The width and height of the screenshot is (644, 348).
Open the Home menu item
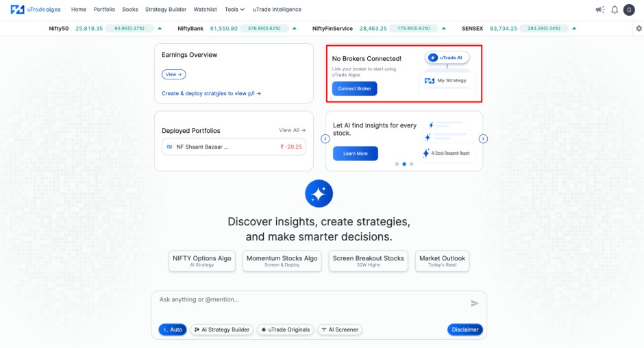[79, 10]
